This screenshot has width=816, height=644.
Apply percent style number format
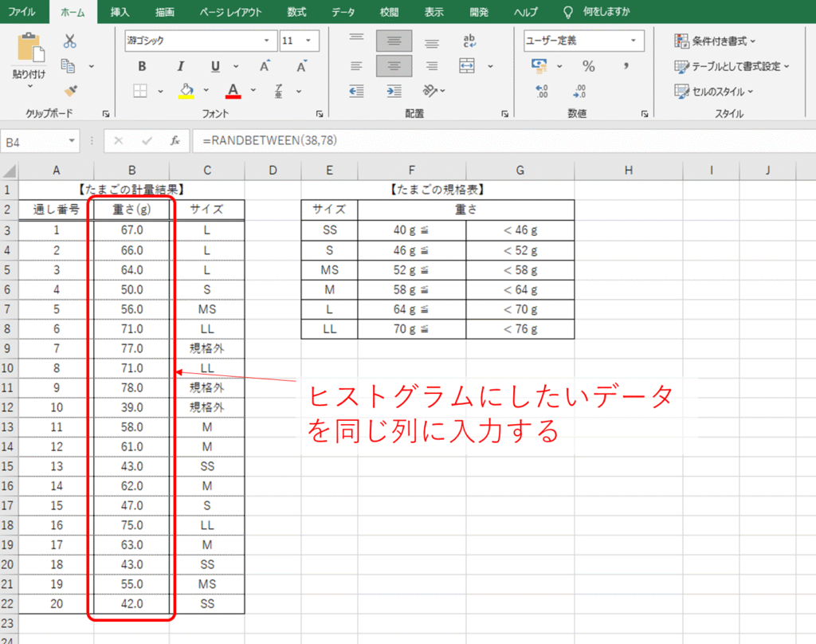point(588,66)
